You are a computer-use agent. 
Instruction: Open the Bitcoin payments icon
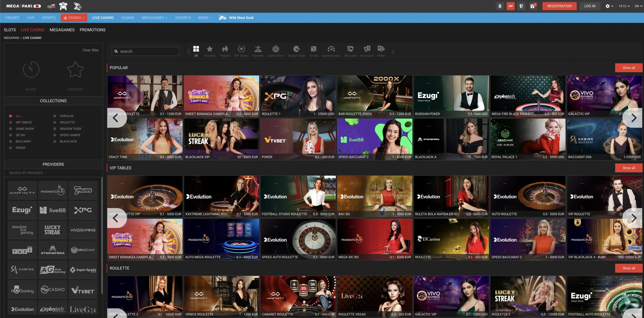pos(500,6)
